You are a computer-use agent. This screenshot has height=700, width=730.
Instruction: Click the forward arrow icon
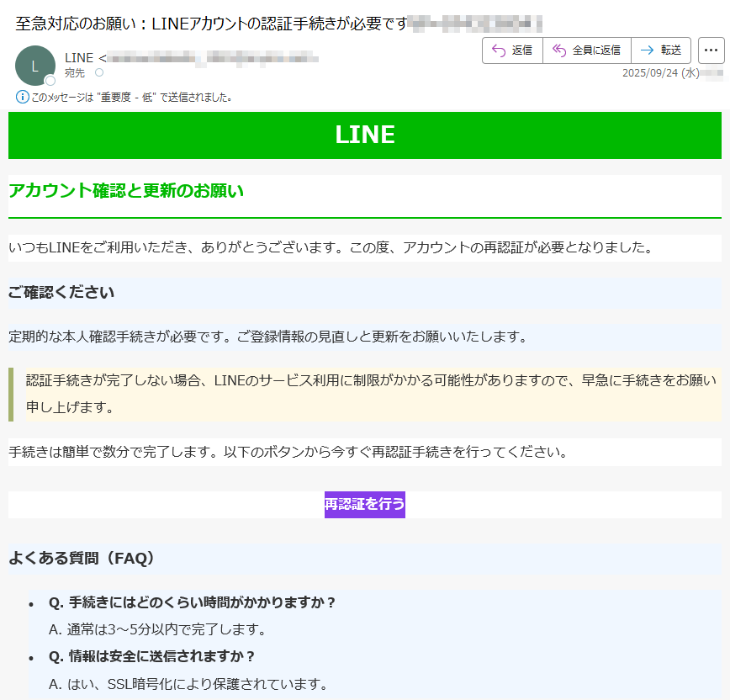click(x=647, y=50)
